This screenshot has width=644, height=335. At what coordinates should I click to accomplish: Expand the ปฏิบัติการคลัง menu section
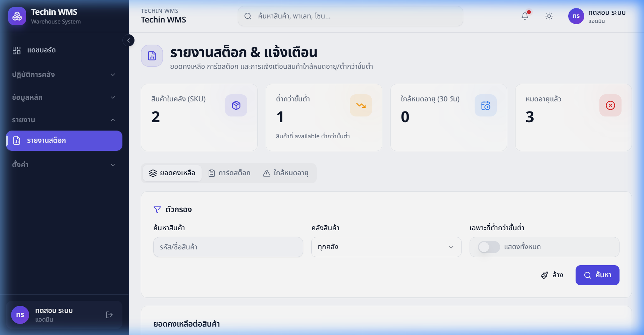point(64,75)
